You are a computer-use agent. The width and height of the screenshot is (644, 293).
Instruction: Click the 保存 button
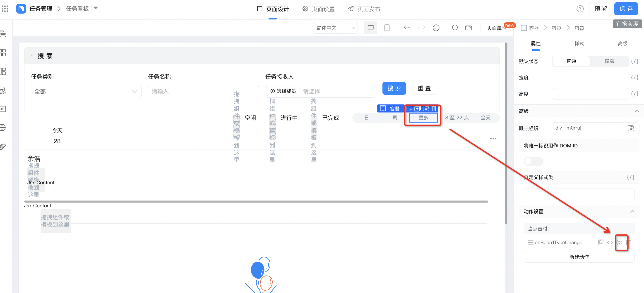[626, 9]
